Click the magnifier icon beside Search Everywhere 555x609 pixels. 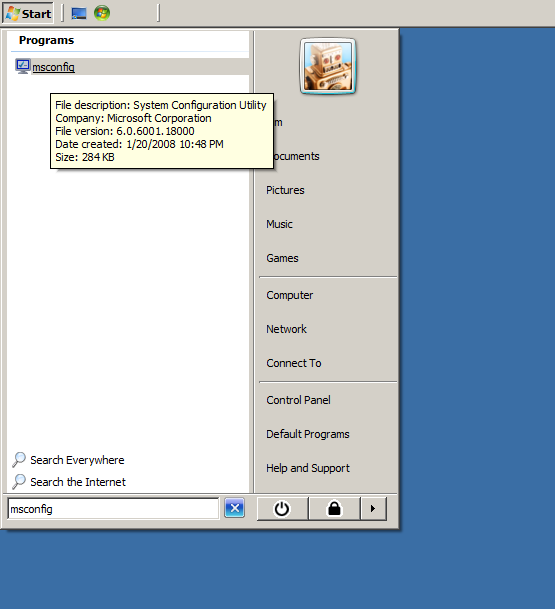point(19,459)
